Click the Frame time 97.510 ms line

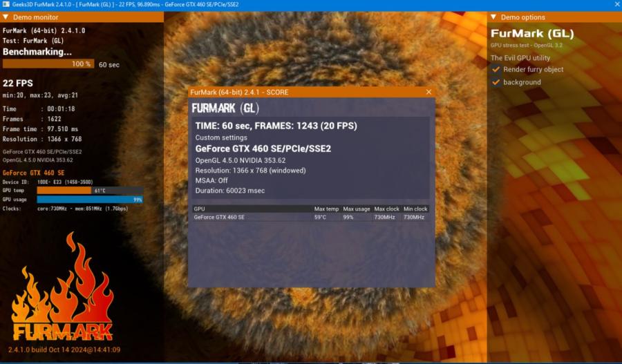pos(40,129)
